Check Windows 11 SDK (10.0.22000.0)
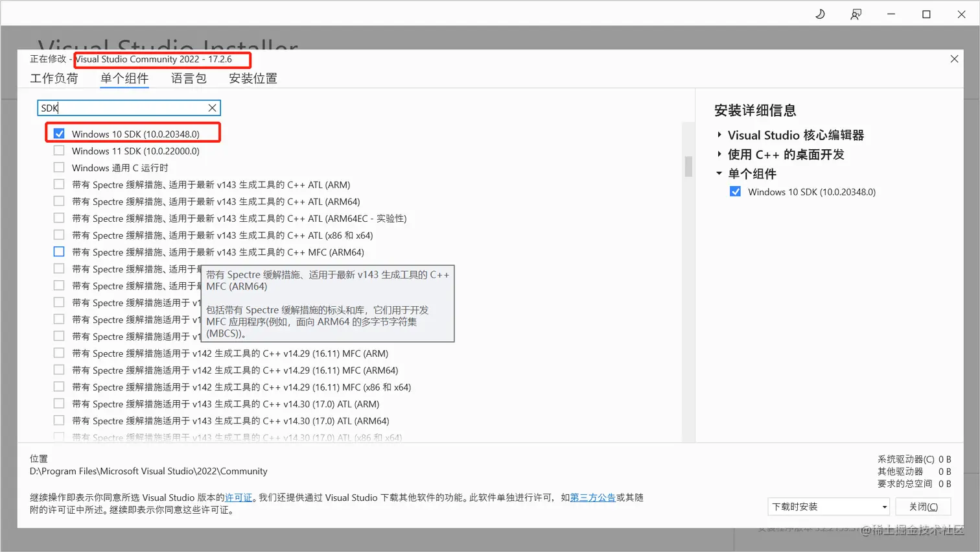 (59, 150)
